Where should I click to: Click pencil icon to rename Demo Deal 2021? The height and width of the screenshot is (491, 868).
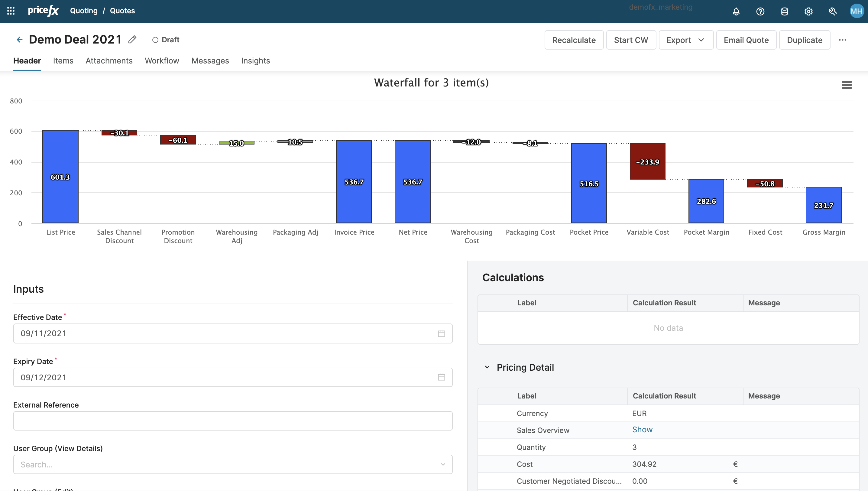(x=132, y=40)
